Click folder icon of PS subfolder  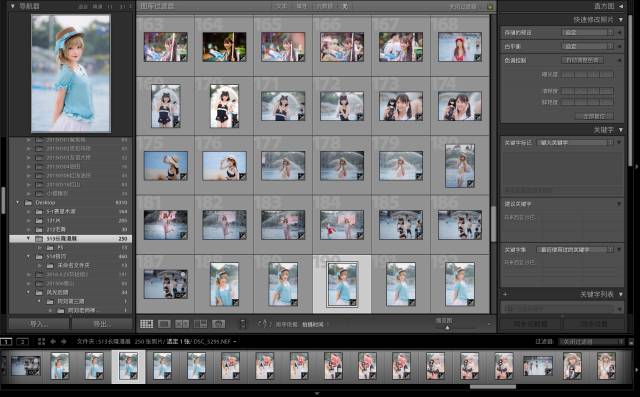click(50, 248)
